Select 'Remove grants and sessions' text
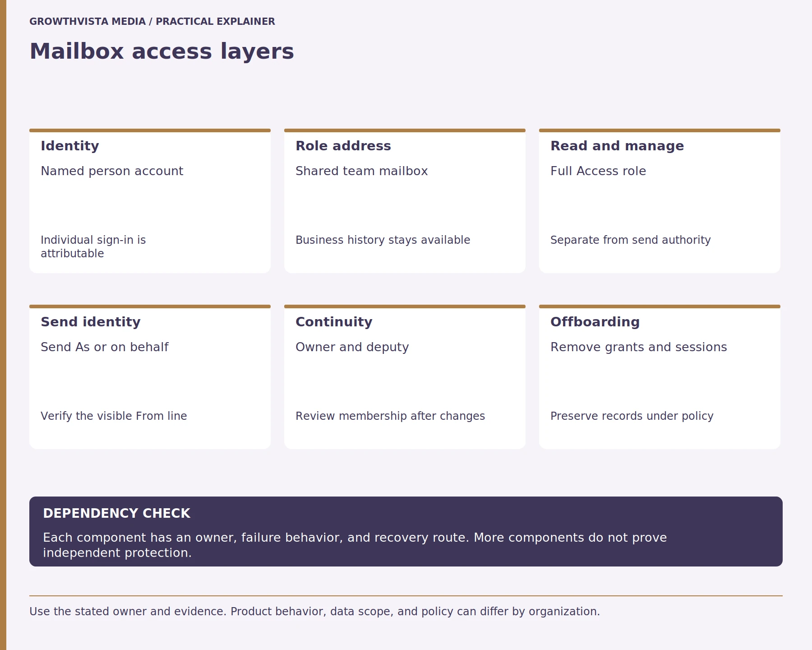Image resolution: width=812 pixels, height=650 pixels. pos(639,347)
